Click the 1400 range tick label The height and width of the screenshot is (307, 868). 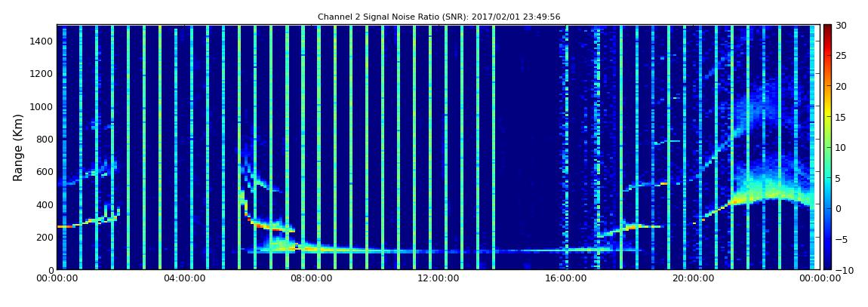(42, 41)
